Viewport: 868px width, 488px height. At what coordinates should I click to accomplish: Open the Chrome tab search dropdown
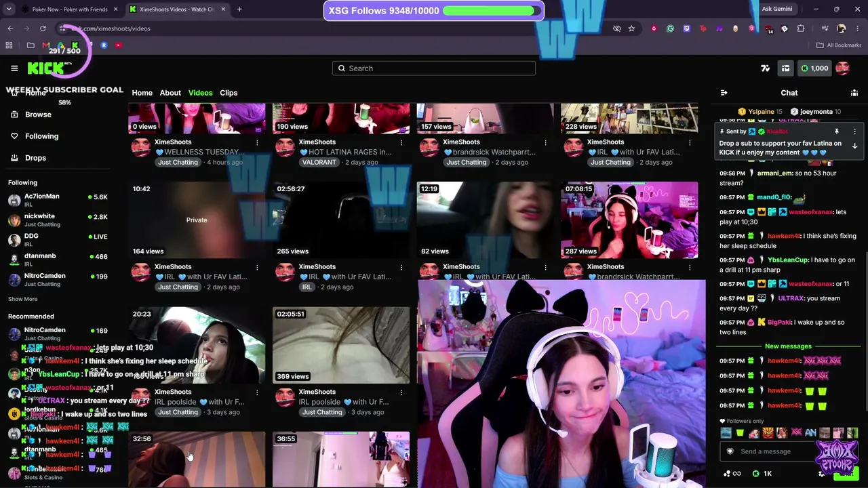tap(8, 9)
